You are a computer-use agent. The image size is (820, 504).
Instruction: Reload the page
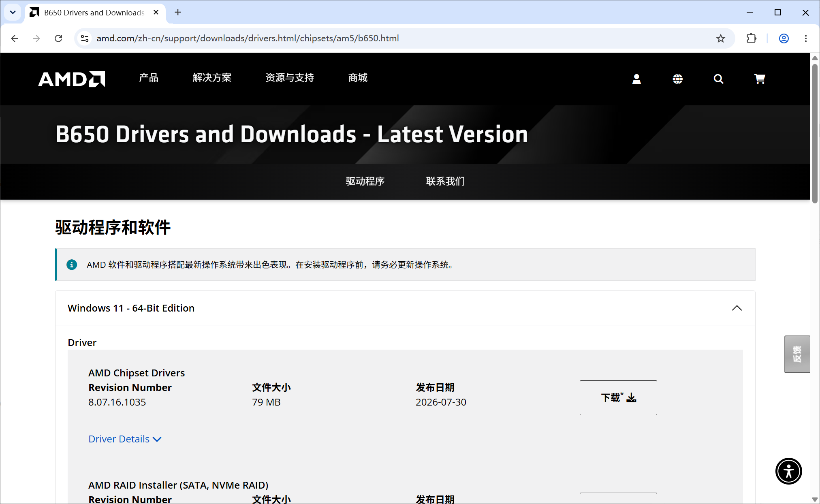tap(58, 38)
